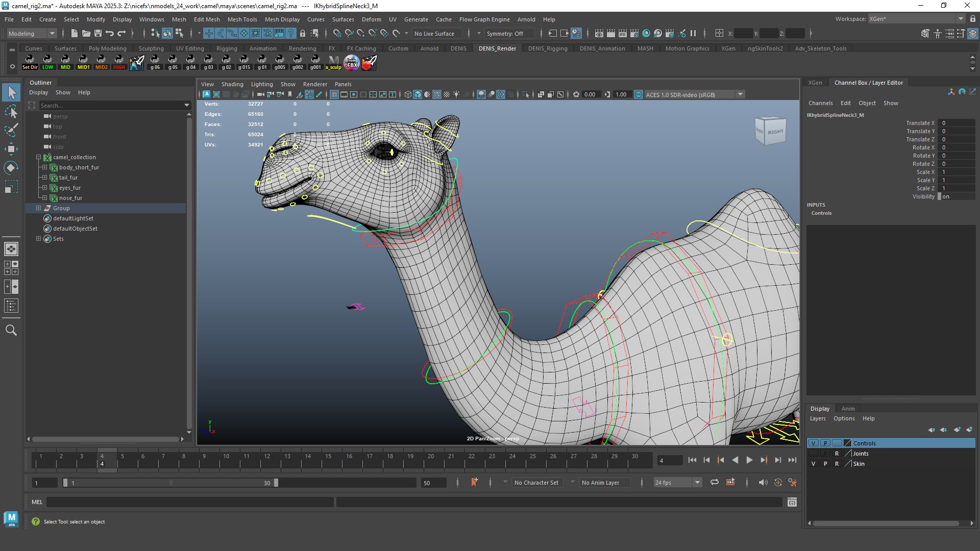Open the Symmetry: Off dropdown

[509, 34]
